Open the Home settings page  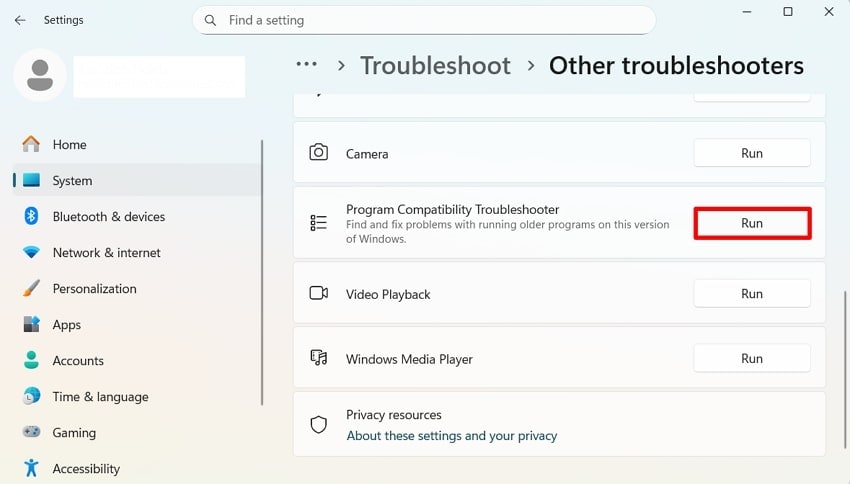pos(137,144)
